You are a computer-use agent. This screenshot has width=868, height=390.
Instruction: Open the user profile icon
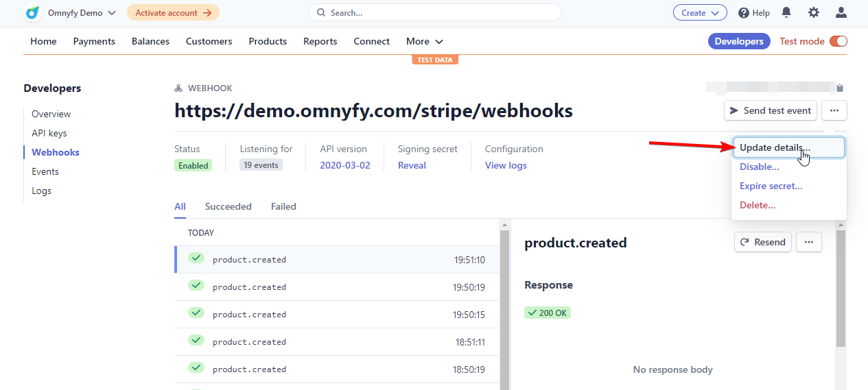pos(841,12)
